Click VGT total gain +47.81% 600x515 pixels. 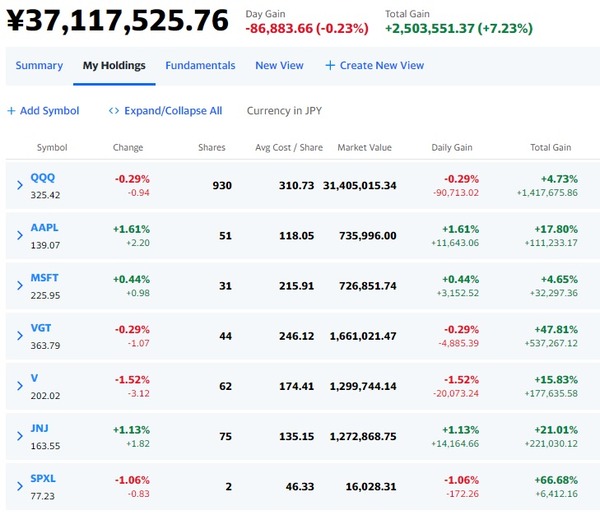pyautogui.click(x=556, y=329)
